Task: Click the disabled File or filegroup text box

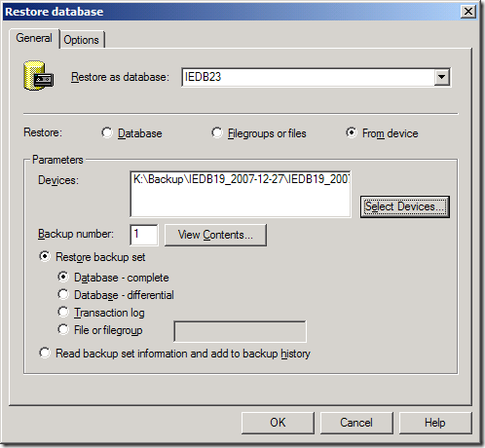Action: (x=240, y=331)
